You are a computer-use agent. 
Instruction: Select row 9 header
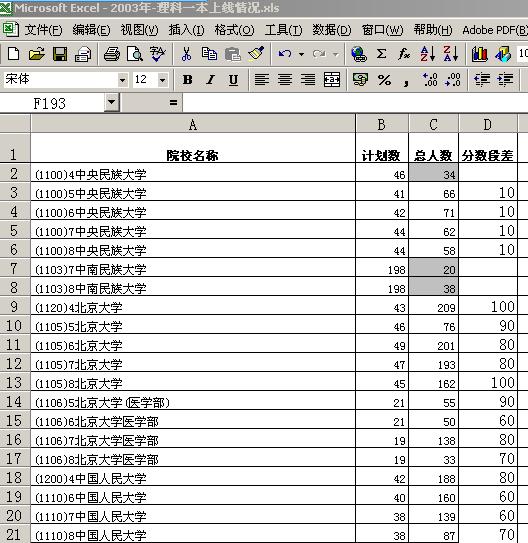pos(15,306)
